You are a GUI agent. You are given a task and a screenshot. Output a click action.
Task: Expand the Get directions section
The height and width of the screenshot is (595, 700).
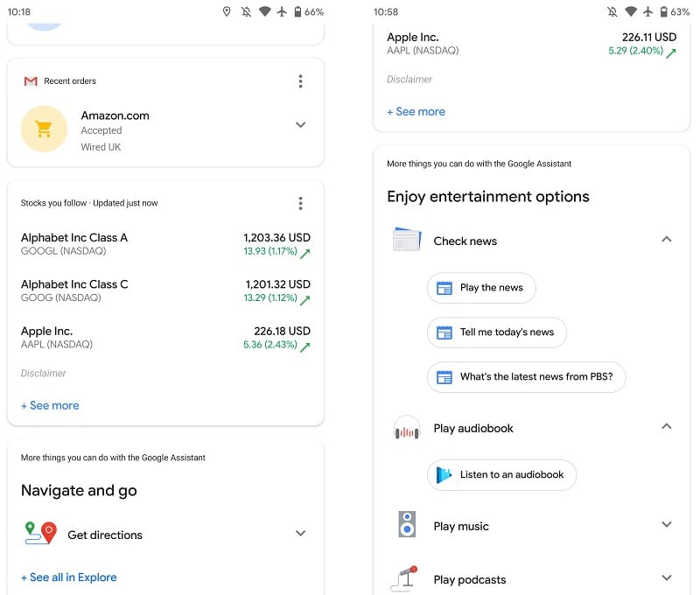(300, 533)
